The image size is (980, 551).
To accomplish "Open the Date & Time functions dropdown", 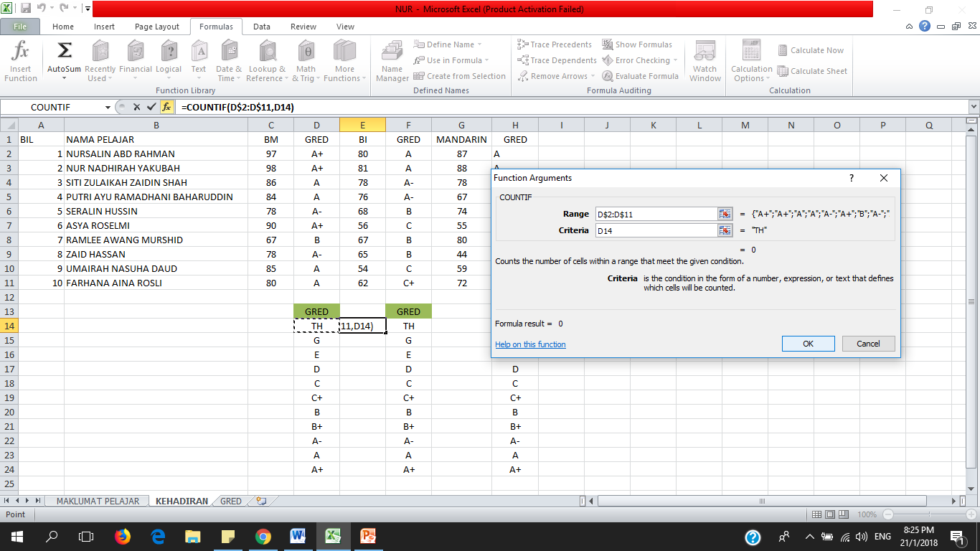I will pyautogui.click(x=228, y=60).
